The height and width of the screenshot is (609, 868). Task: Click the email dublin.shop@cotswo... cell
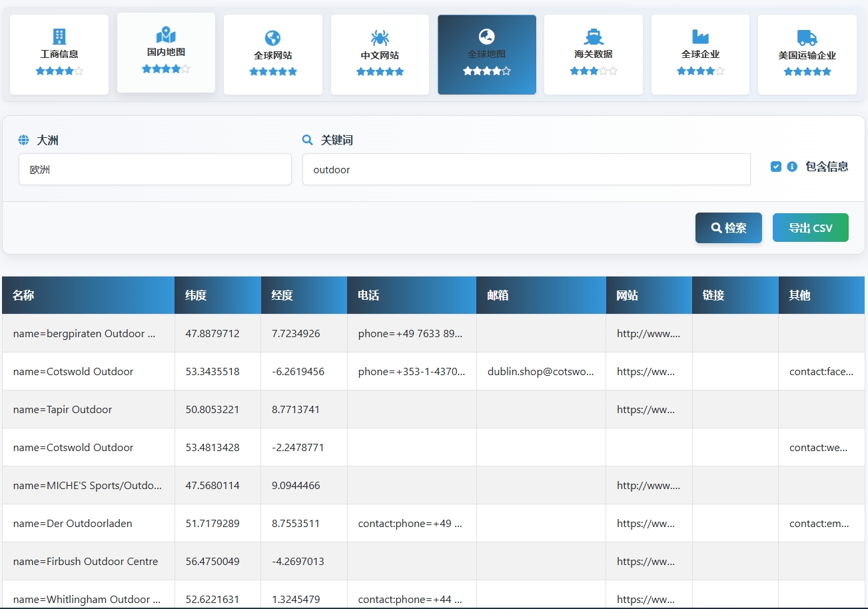pyautogui.click(x=541, y=371)
